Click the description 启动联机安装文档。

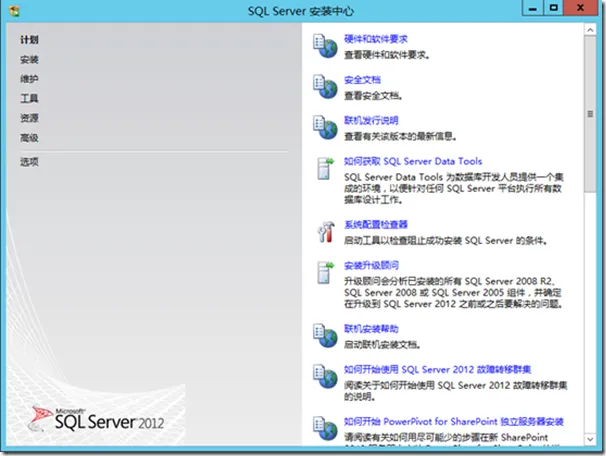[x=382, y=345]
